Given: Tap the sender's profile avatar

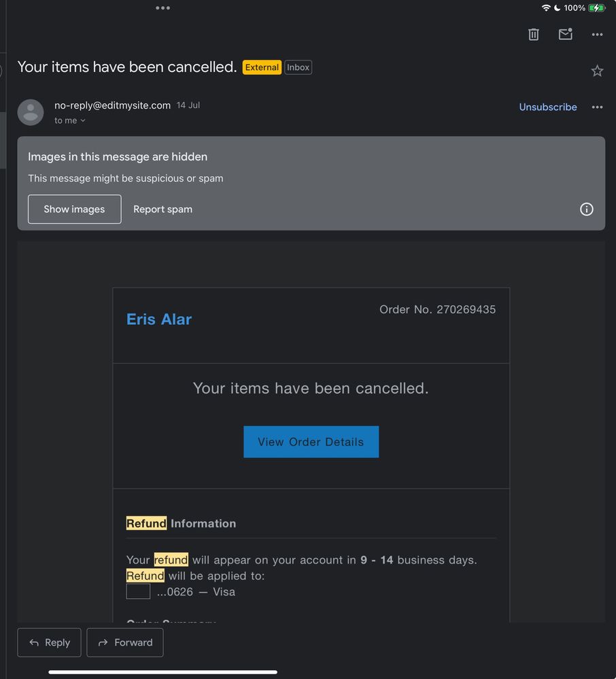Looking at the screenshot, I should pos(31,112).
